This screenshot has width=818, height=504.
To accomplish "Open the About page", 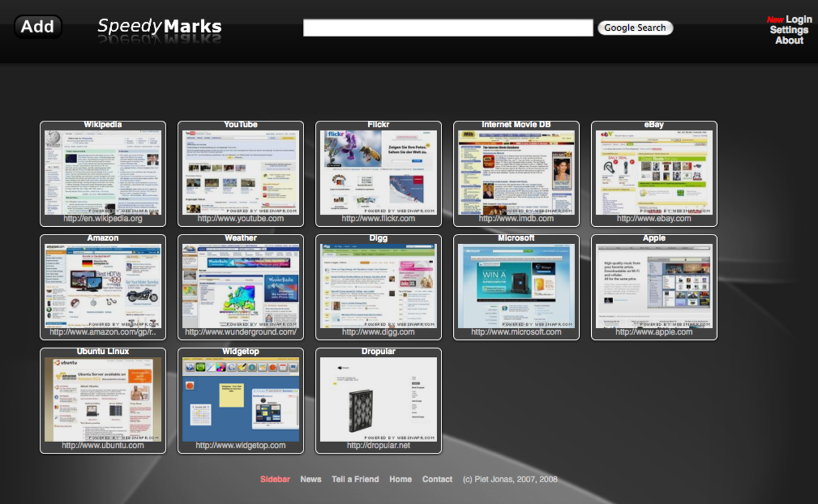I will pyautogui.click(x=789, y=40).
